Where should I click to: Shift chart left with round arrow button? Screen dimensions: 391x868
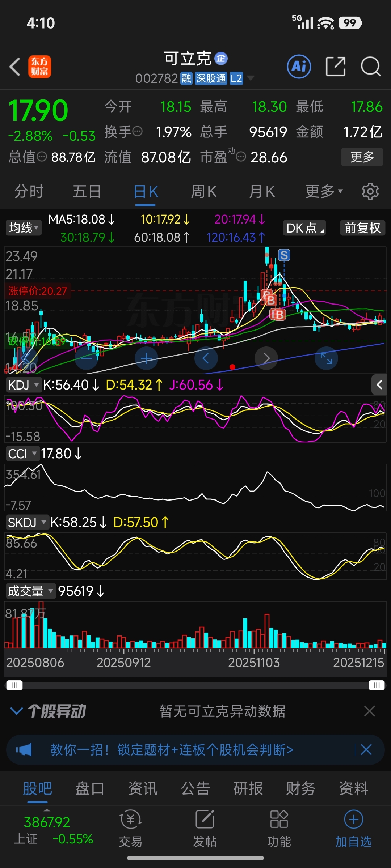[x=206, y=358]
